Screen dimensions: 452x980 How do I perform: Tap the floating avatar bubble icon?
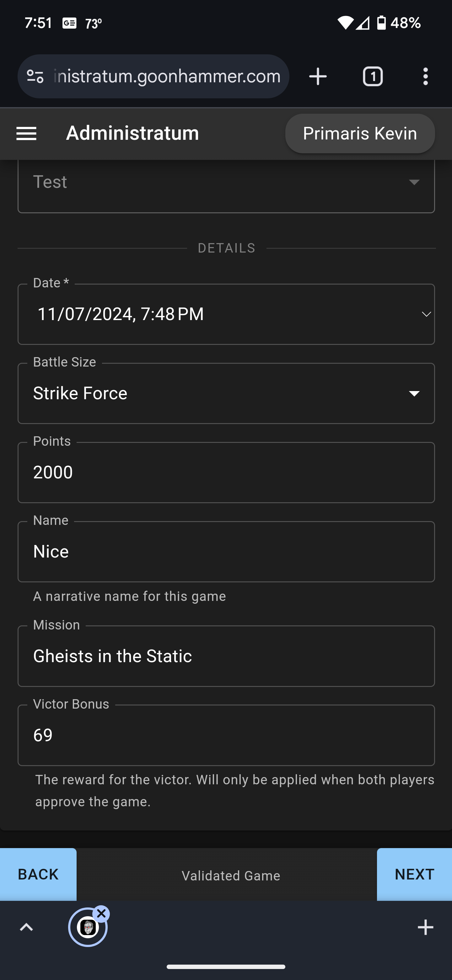point(88,928)
